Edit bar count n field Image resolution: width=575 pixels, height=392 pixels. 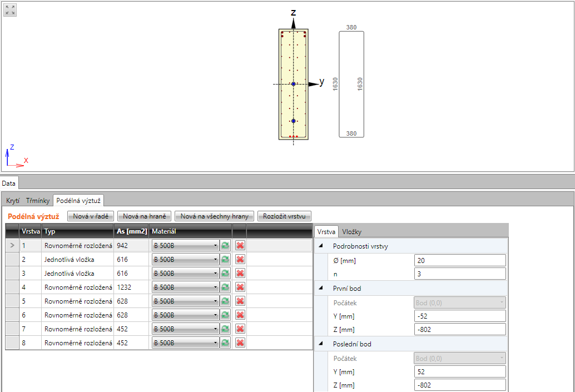pos(460,274)
